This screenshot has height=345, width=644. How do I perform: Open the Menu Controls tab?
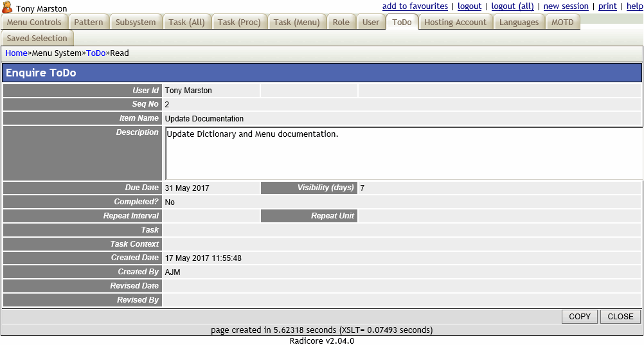point(34,22)
